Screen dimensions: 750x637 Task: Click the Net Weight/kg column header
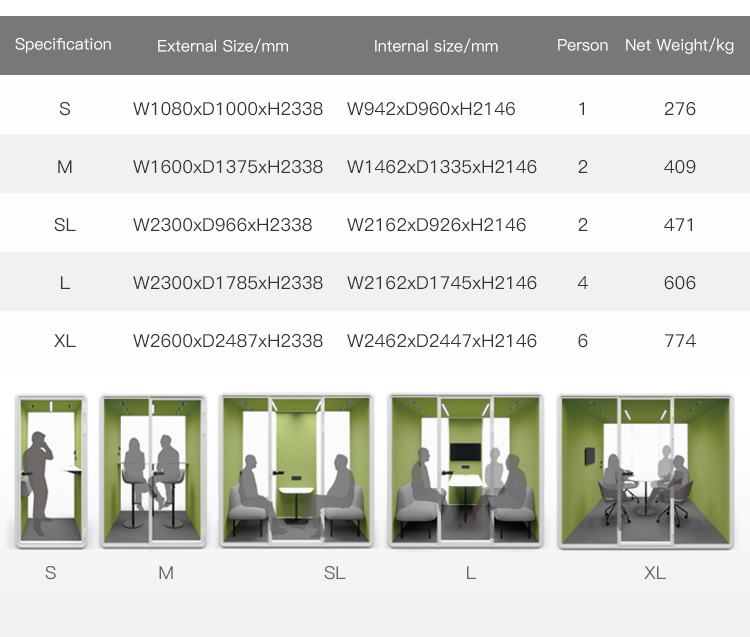click(679, 45)
